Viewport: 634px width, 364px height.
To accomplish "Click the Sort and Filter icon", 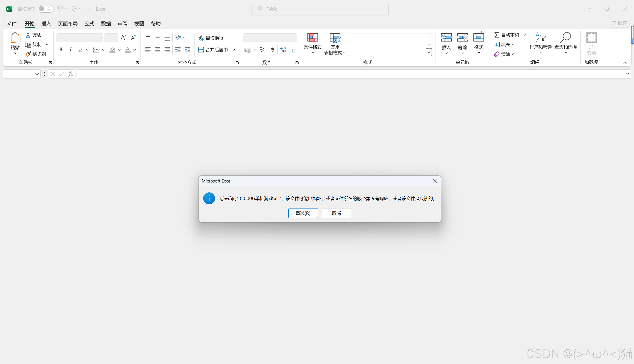I will click(x=540, y=38).
